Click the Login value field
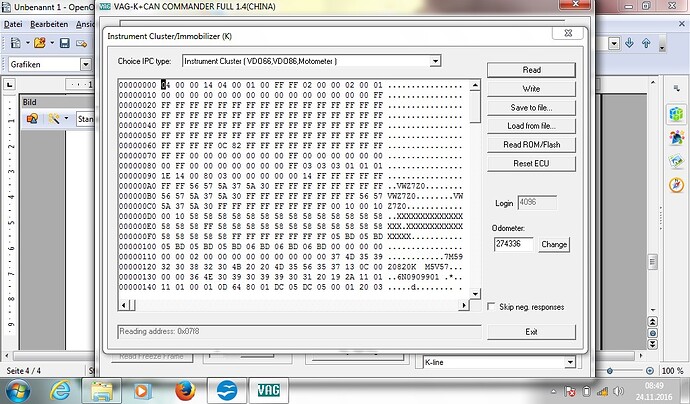This screenshot has width=690, height=404. pos(537,203)
